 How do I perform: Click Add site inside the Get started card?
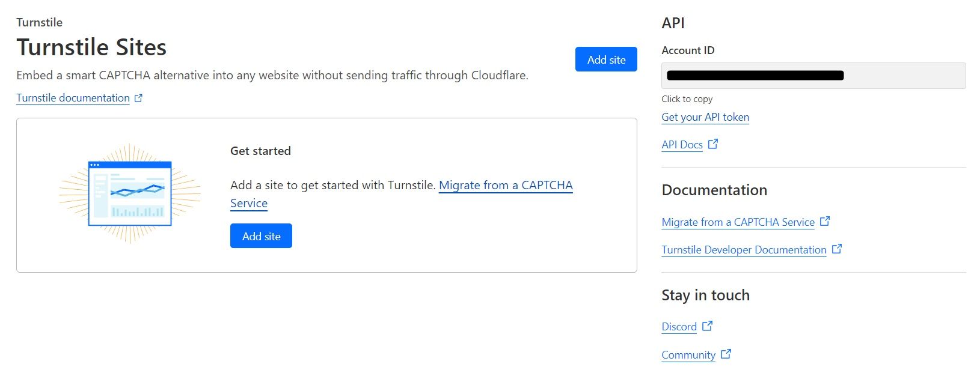[x=260, y=235]
